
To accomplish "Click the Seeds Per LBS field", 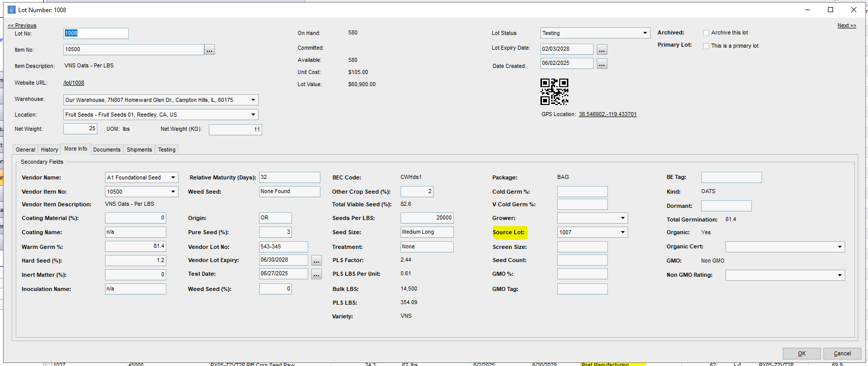I will coord(427,218).
